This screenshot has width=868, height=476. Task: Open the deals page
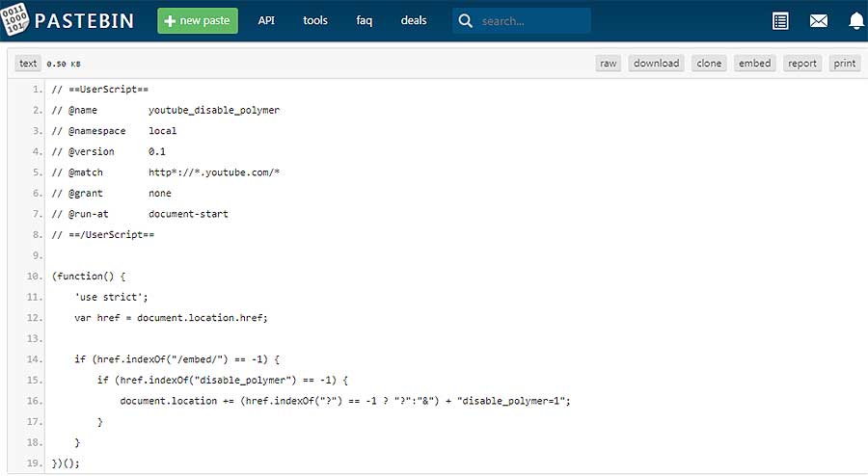tap(414, 20)
